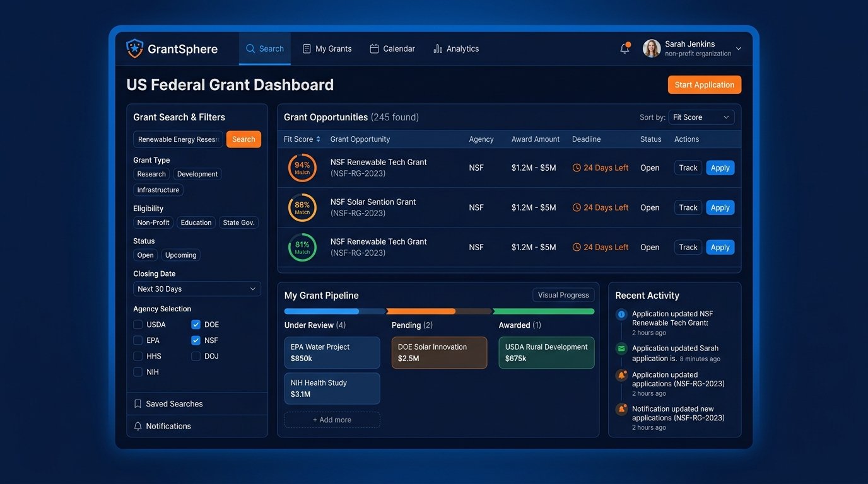Image resolution: width=868 pixels, height=484 pixels.
Task: Open the Calendar tab
Action: click(x=392, y=49)
